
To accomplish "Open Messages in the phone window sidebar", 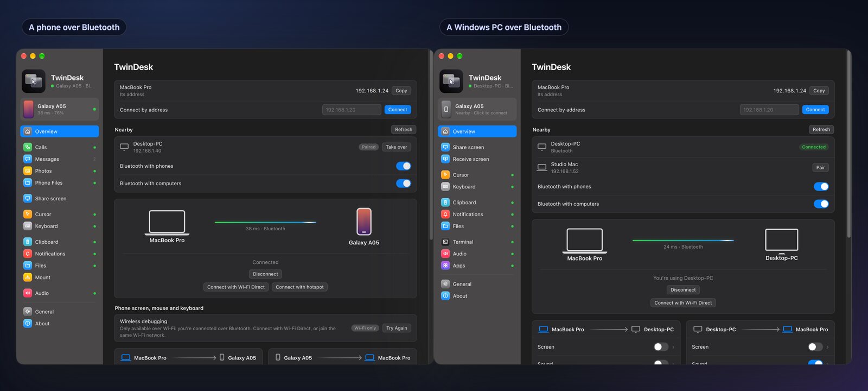I will point(60,159).
